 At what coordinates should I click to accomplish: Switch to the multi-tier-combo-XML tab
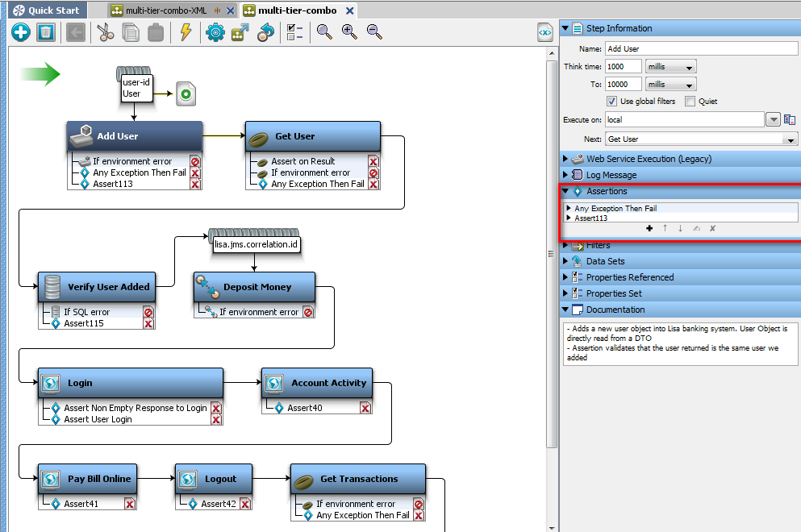165,10
